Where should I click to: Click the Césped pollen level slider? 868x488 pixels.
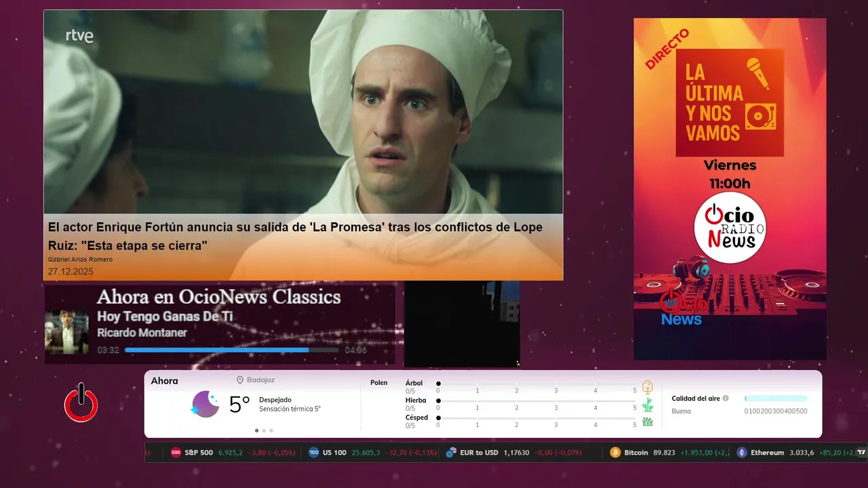pyautogui.click(x=536, y=418)
